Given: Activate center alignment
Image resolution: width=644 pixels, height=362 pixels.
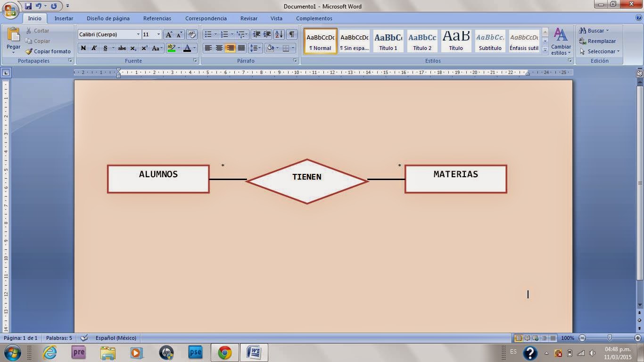Looking at the screenshot, I should 219,48.
